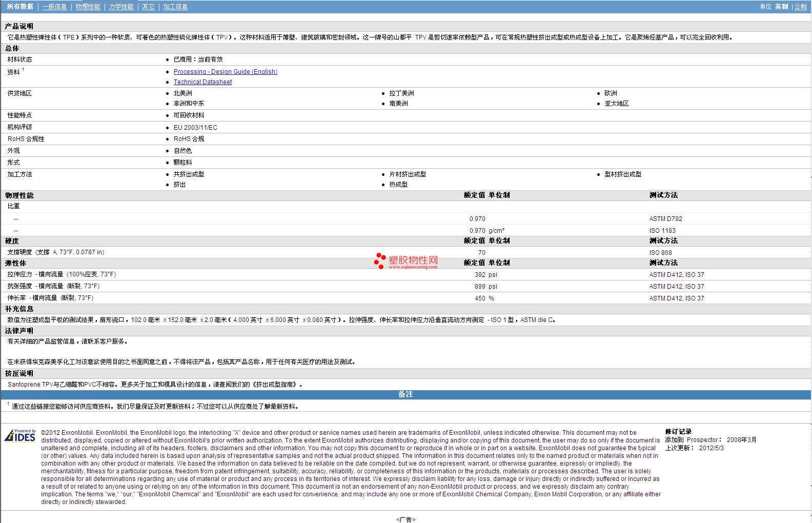The height and width of the screenshot is (523, 812).
Task: Select 英制 unit option
Action: [x=781, y=7]
